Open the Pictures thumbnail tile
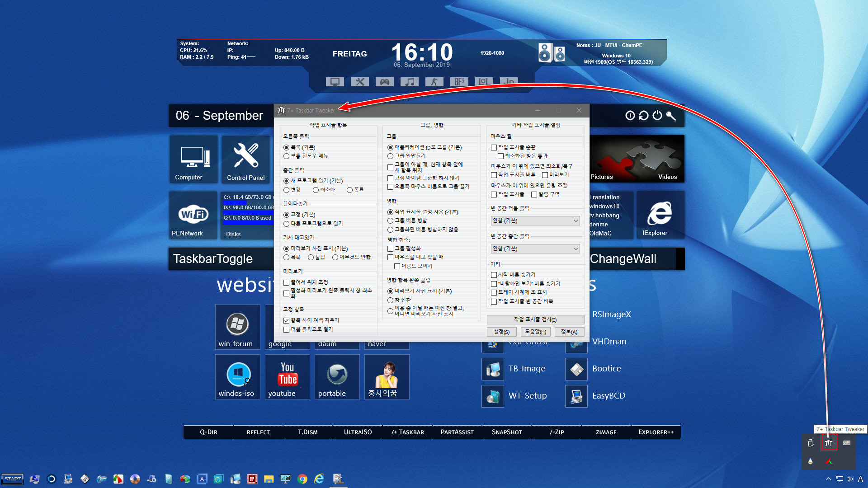Screen dimensions: 868x488 [601, 177]
